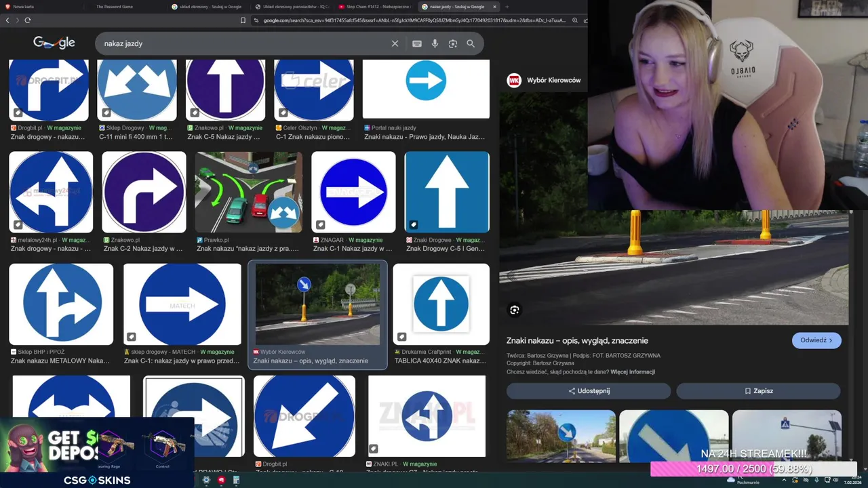Open the selected Wybór Kierowców road photo
868x488 pixels.
point(318,304)
